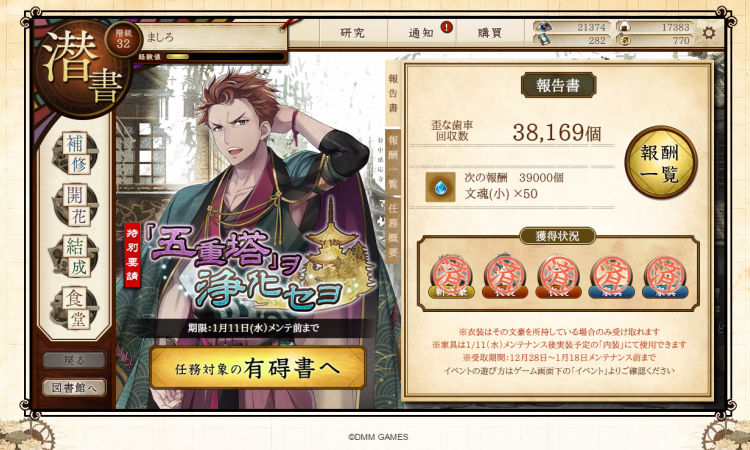
Task: Switch to the 任務概要 side tab
Action: tap(393, 230)
